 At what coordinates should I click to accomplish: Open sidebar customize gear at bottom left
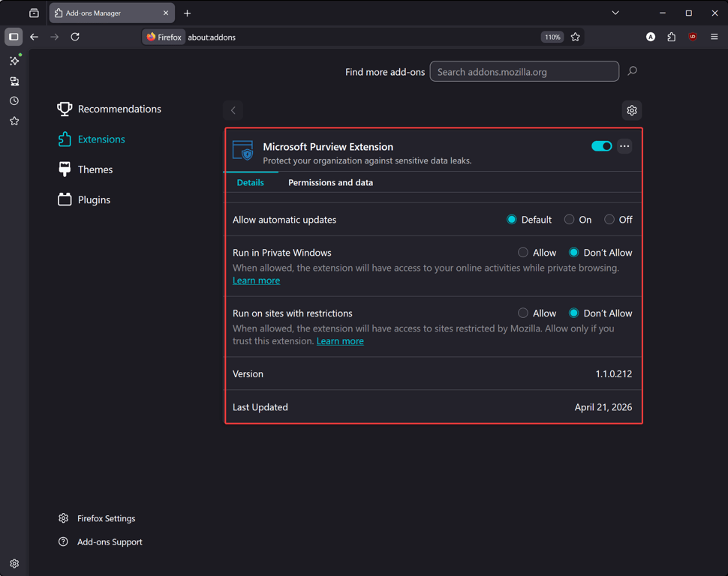[14, 563]
